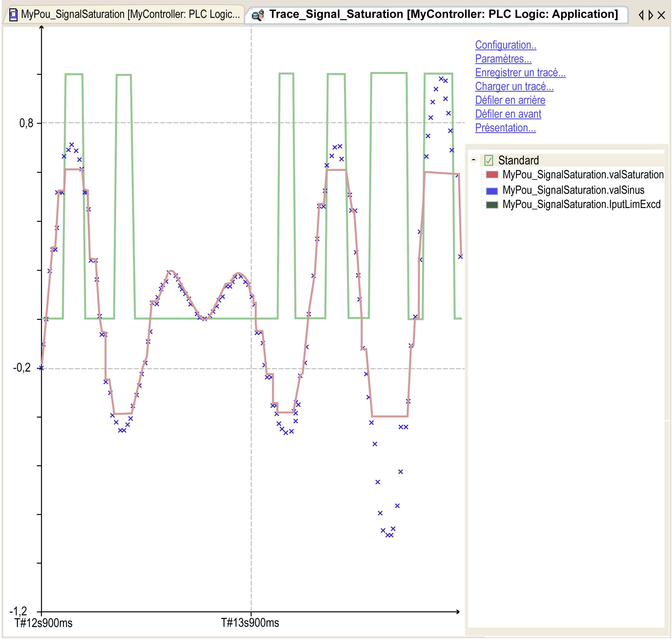Toggle the Standard group checkbox
The width and height of the screenshot is (672, 639).
click(x=488, y=160)
